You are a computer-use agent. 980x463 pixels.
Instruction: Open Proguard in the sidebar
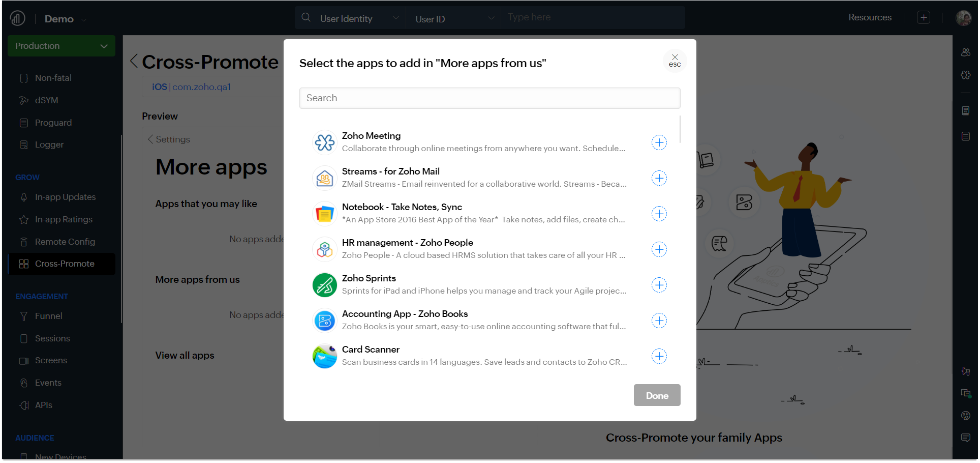click(53, 123)
